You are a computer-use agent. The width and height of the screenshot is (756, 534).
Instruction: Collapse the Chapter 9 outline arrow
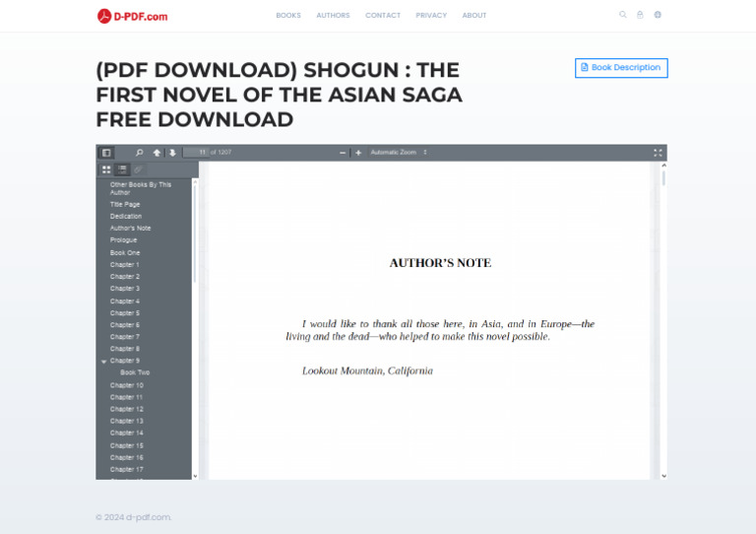point(103,361)
